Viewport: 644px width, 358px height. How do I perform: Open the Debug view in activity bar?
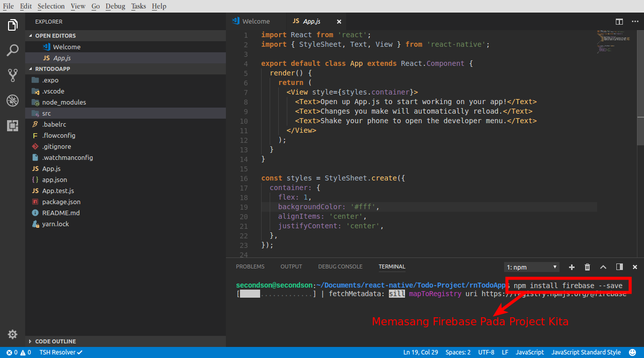coord(13,100)
